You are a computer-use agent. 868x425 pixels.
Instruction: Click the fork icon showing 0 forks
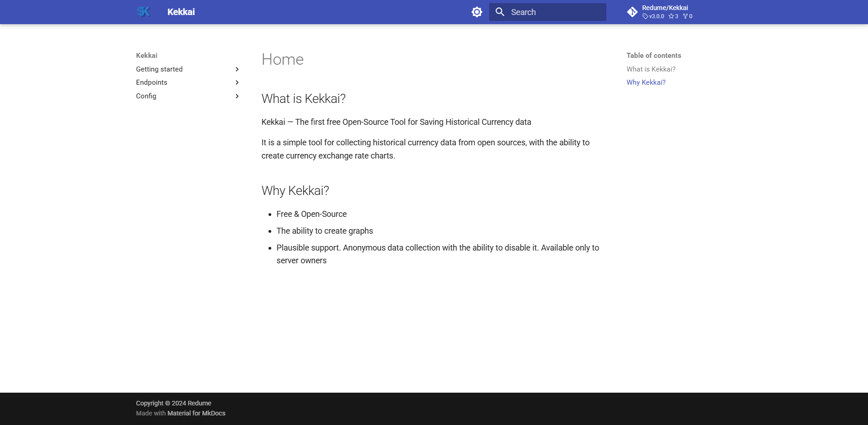(685, 16)
